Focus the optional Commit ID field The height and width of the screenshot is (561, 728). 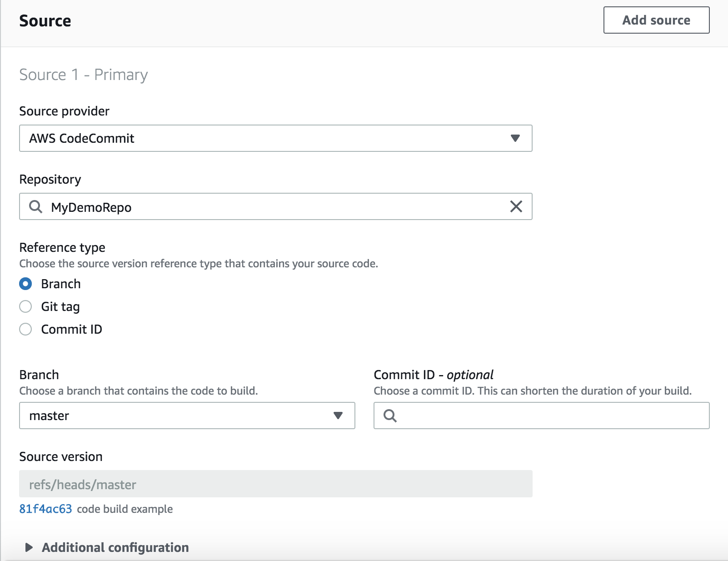[x=541, y=416]
